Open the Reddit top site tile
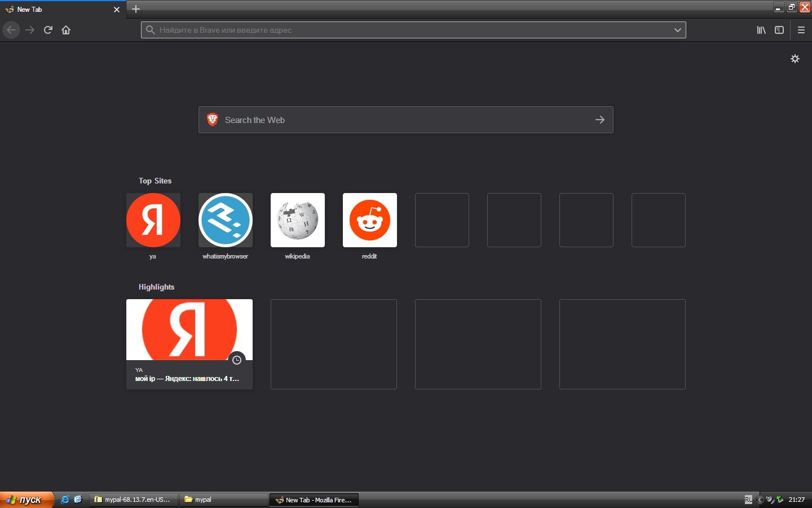Screen dimensions: 812x508 point(370,220)
